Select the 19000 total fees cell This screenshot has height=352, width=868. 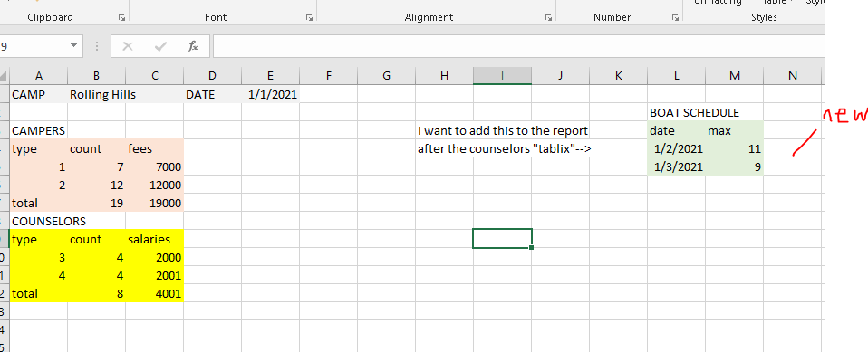pyautogui.click(x=154, y=203)
